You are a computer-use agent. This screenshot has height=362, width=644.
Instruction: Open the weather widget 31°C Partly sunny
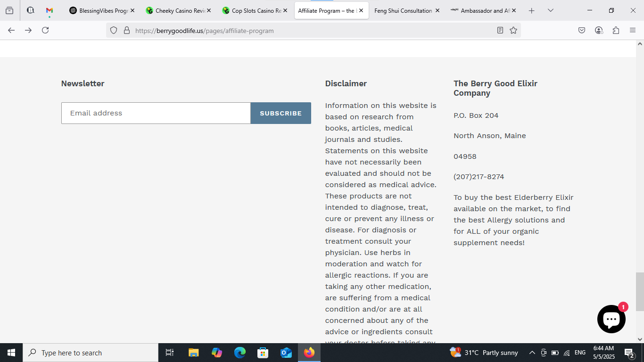pyautogui.click(x=484, y=353)
